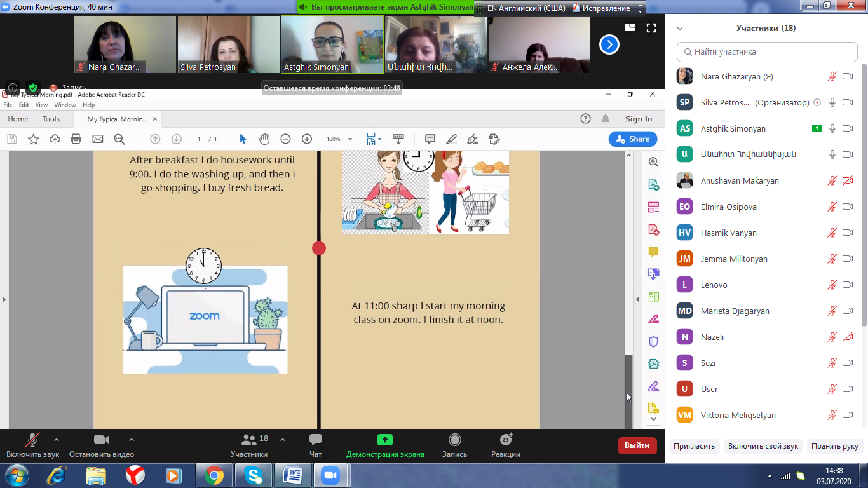Expand video options arrow beside Остановить видео
The image size is (868, 488).
pyautogui.click(x=132, y=439)
